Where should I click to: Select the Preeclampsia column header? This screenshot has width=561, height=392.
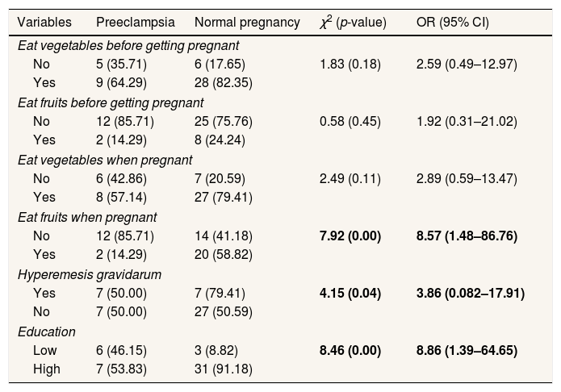(x=129, y=22)
